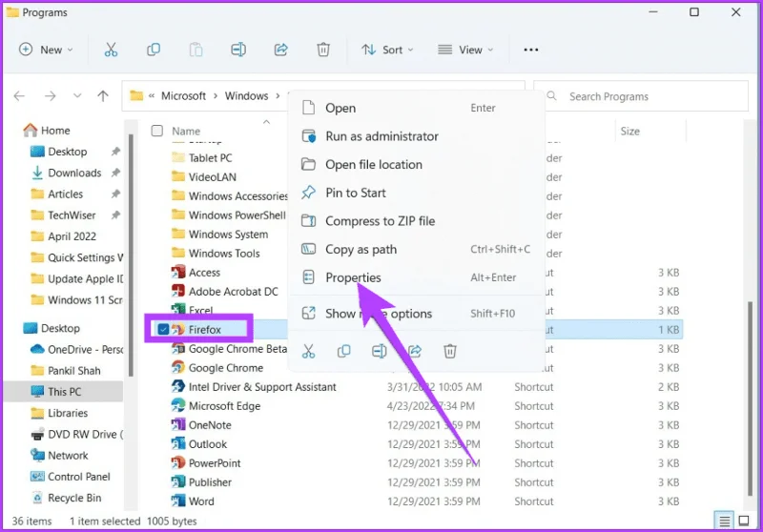Image resolution: width=763 pixels, height=532 pixels.
Task: Click the Rename icon in the top toolbar
Action: click(x=237, y=50)
